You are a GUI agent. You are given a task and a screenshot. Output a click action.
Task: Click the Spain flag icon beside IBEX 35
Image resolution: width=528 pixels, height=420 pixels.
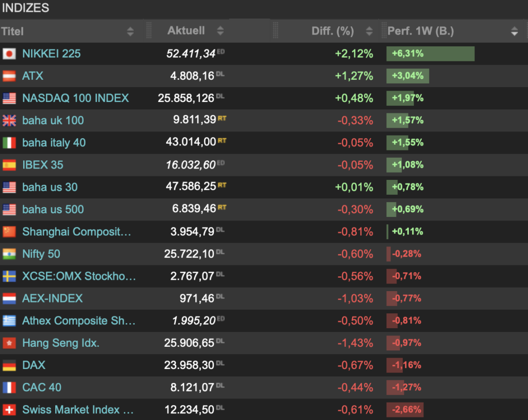(9, 165)
